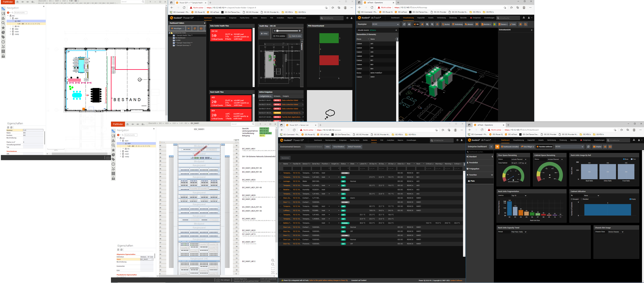The image size is (644, 283).
Task: Open the heatmap icon in floormap toolbar
Action: point(494,24)
